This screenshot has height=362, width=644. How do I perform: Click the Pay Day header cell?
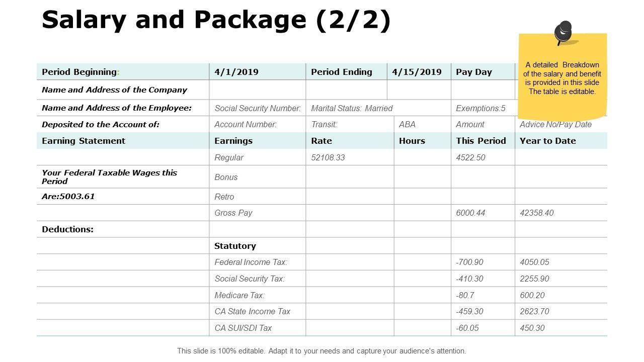pos(474,72)
